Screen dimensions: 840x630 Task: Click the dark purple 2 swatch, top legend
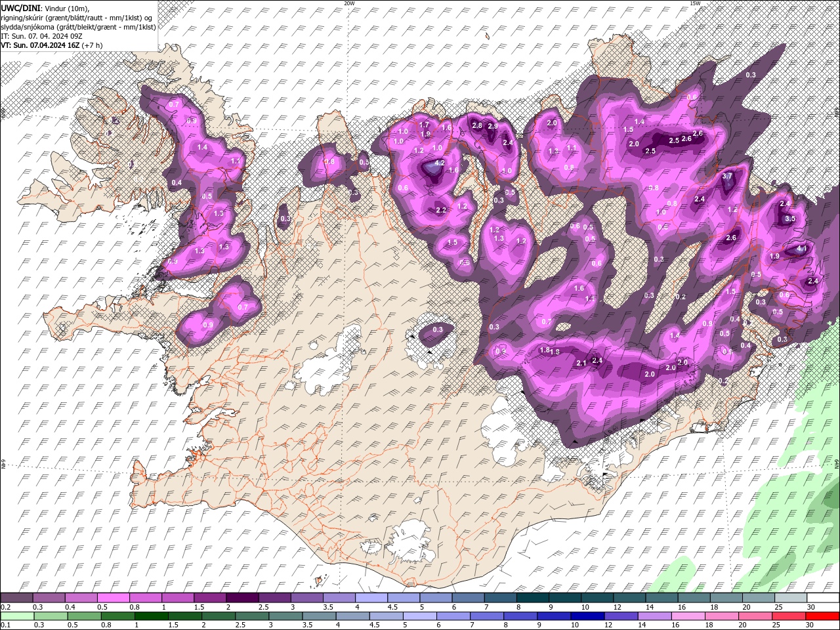242,598
